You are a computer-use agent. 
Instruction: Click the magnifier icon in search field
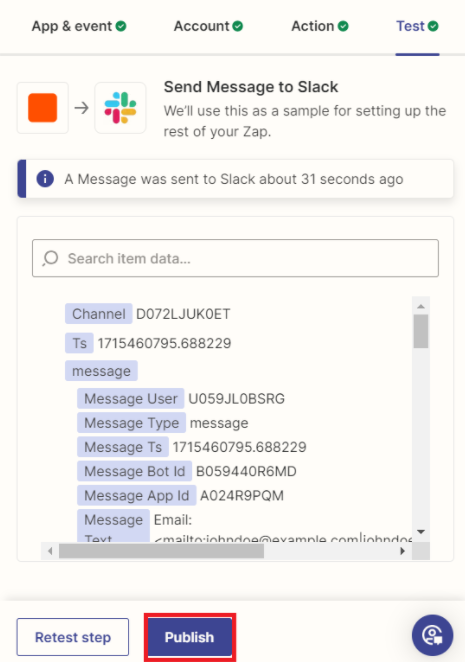coord(50,258)
